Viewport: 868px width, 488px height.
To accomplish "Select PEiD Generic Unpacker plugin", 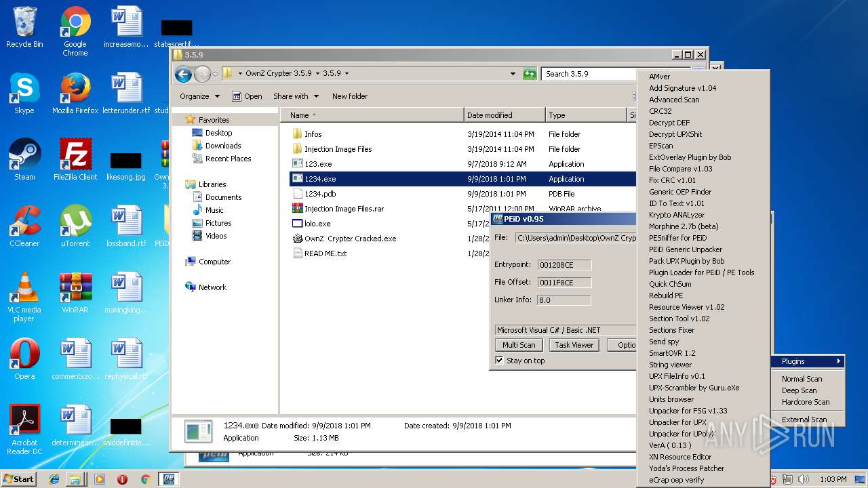I will (x=703, y=249).
